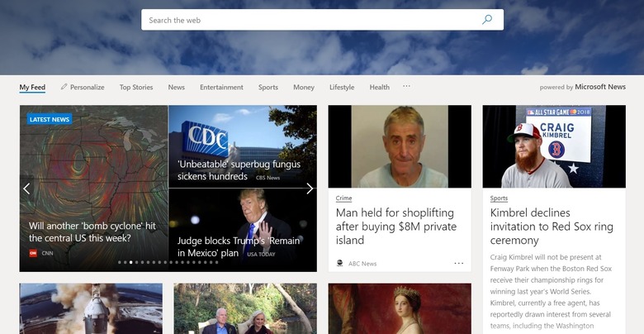Click the ABC News source logo
The width and height of the screenshot is (644, 334).
(x=339, y=263)
